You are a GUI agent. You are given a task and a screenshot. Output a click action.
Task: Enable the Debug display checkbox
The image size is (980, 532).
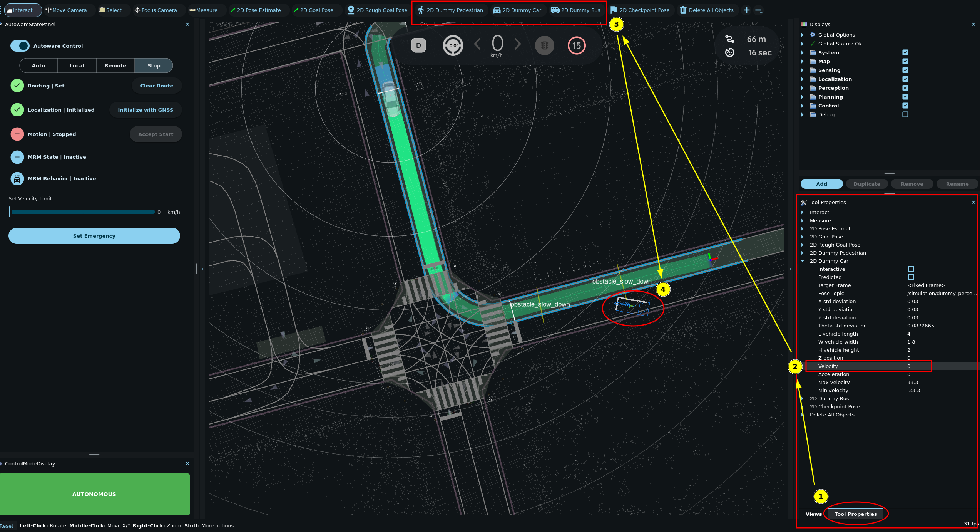click(905, 114)
